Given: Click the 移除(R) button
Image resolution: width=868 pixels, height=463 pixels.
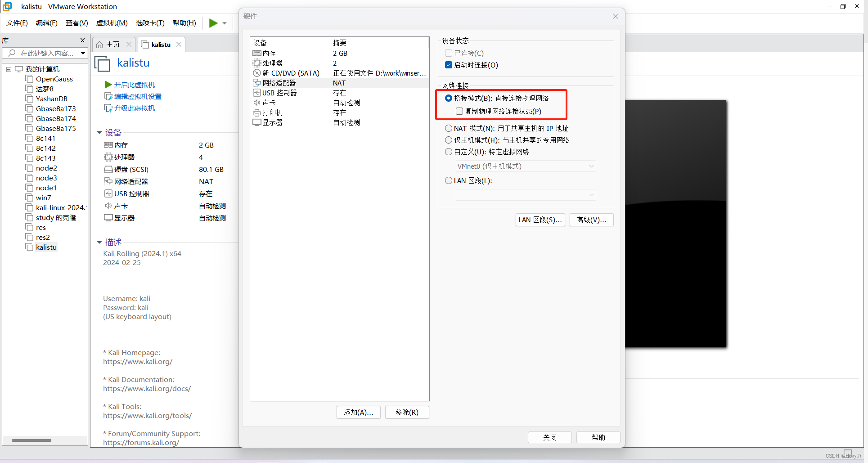Looking at the screenshot, I should point(407,413).
